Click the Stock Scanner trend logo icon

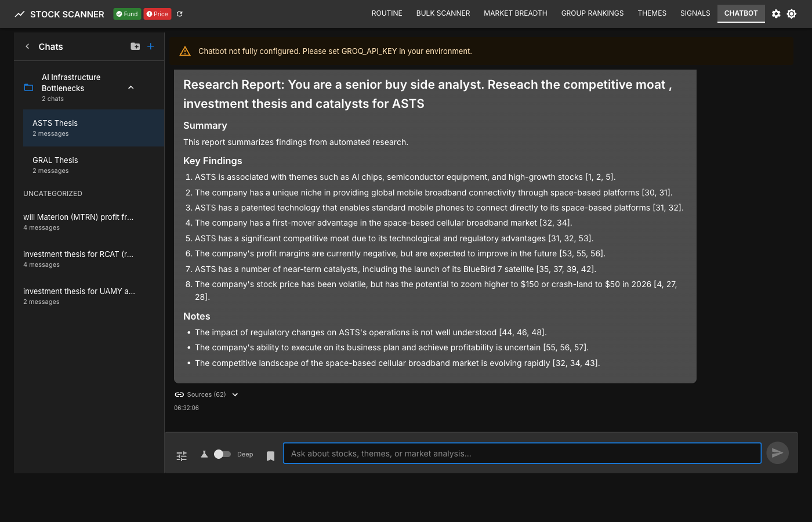coord(20,14)
